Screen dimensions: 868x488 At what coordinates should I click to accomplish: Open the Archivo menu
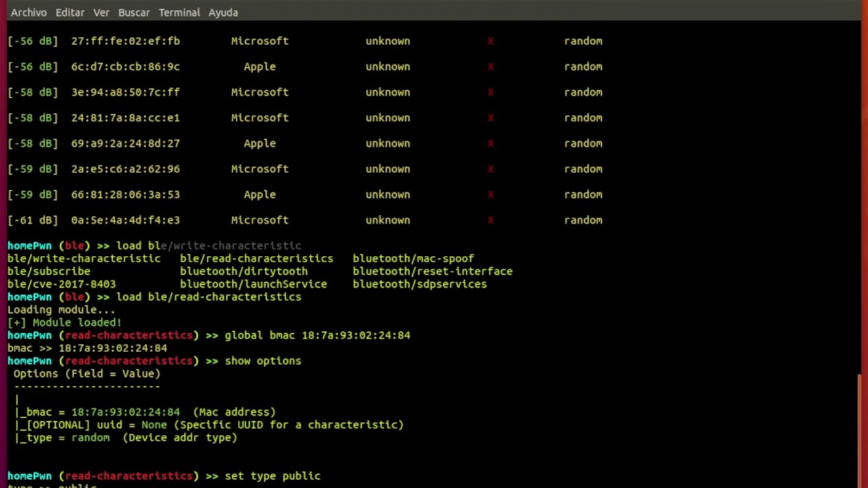click(x=28, y=12)
